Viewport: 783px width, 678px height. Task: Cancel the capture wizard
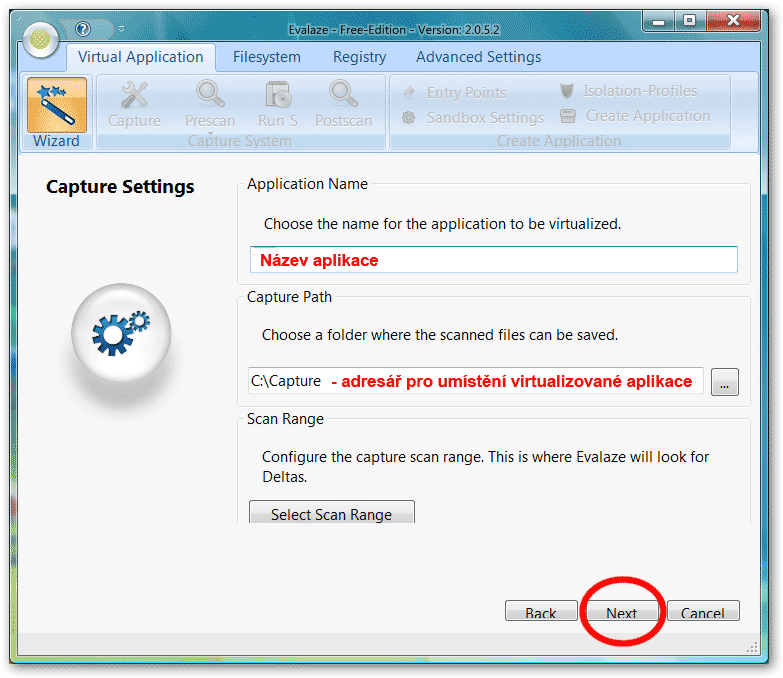tap(703, 611)
